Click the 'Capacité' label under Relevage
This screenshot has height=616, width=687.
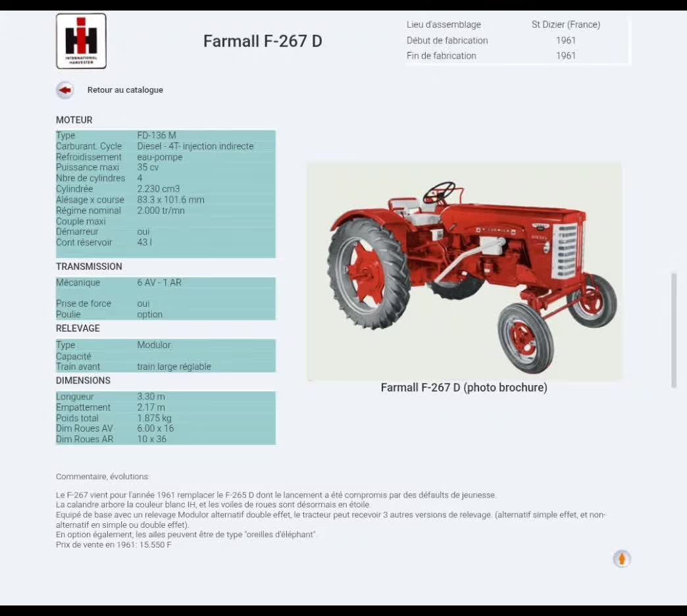(73, 356)
